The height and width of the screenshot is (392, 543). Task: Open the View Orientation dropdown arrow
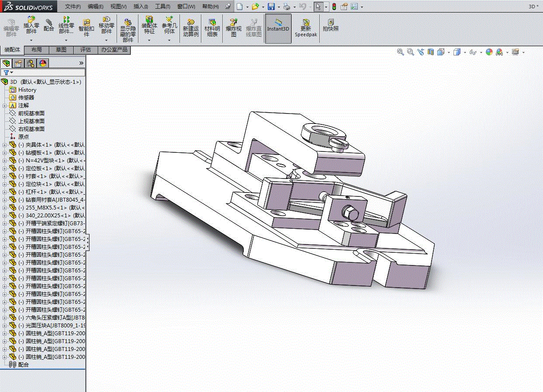(x=449, y=52)
